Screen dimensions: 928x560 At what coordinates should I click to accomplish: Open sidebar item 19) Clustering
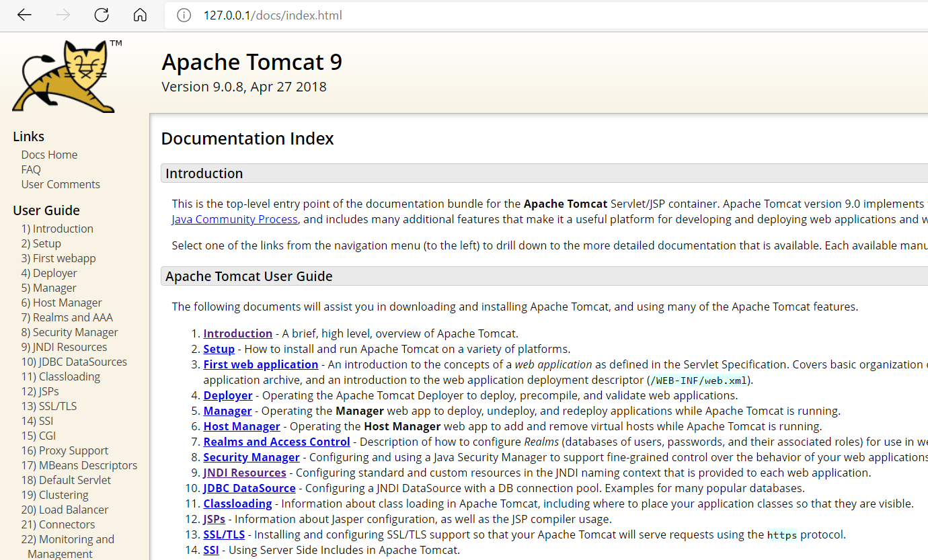click(54, 495)
